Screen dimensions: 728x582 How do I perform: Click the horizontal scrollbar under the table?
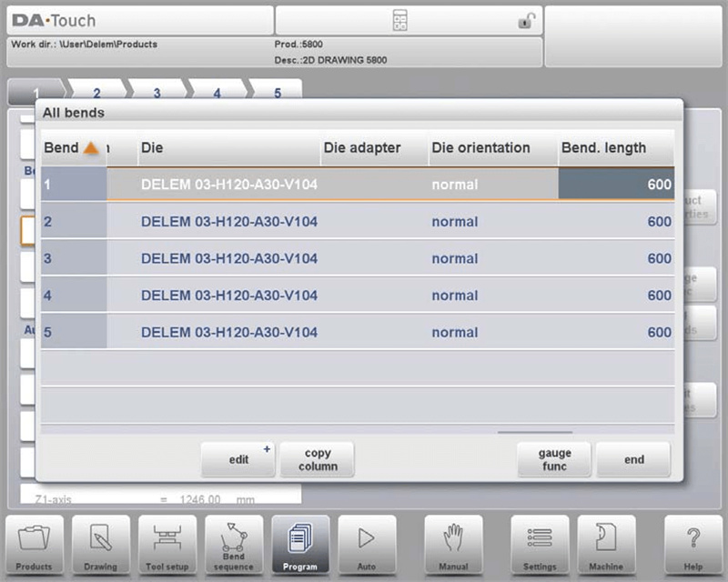535,432
